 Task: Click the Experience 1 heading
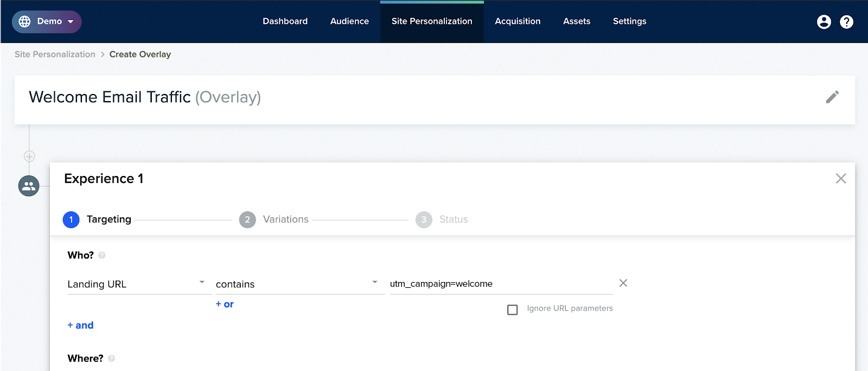coord(104,179)
